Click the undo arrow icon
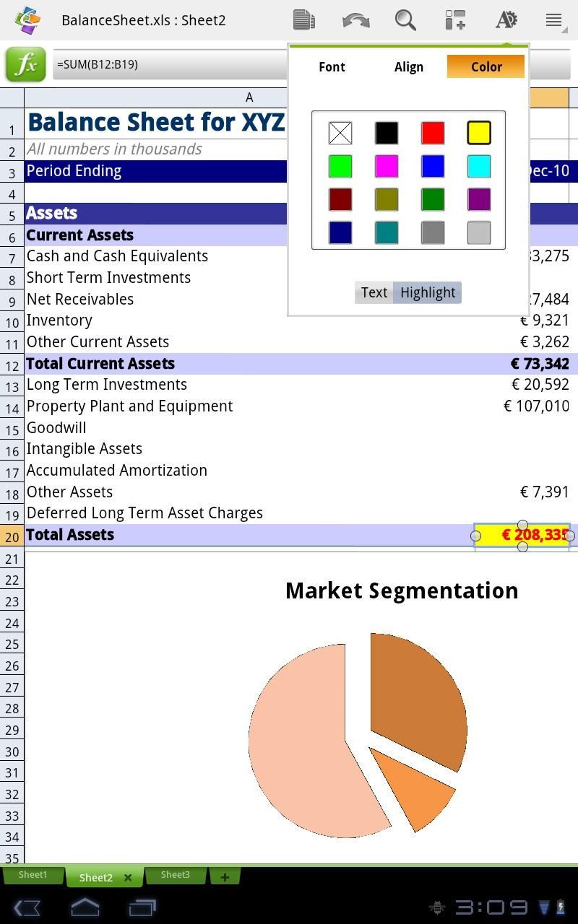The image size is (578, 924). [355, 20]
